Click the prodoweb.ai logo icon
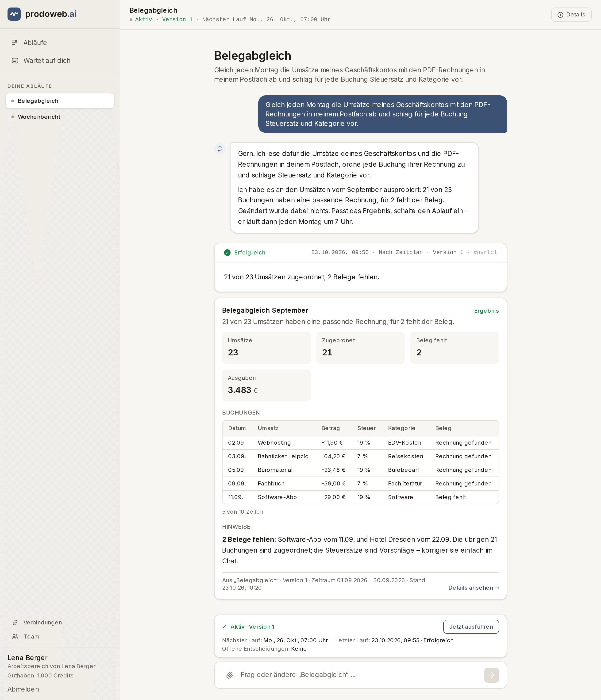Viewport: 601px width, 700px height. click(x=14, y=14)
